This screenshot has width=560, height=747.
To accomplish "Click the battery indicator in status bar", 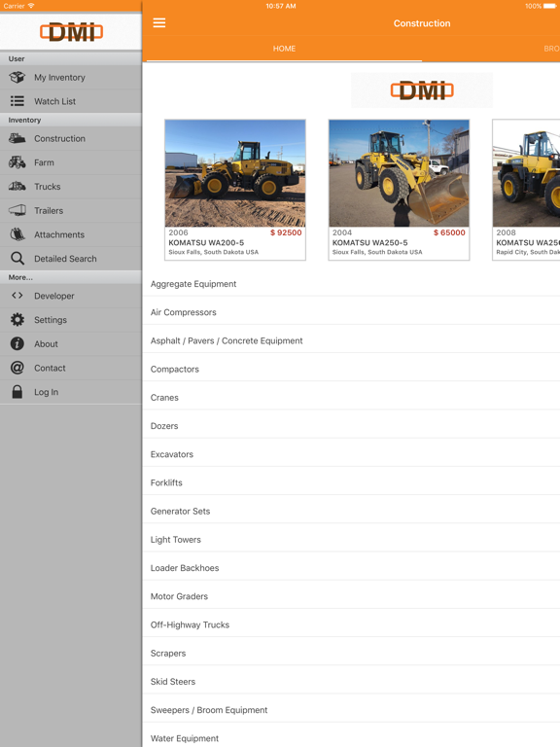I will coord(549,6).
